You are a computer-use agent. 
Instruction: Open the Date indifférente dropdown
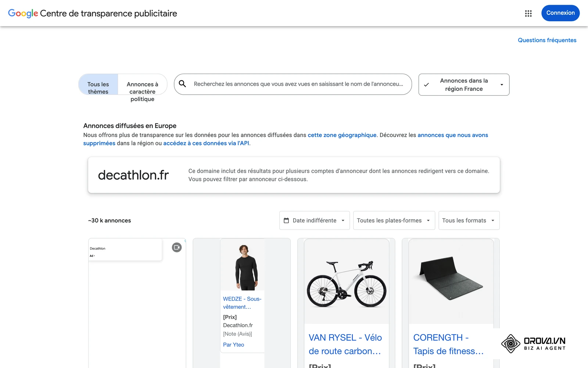pos(315,220)
